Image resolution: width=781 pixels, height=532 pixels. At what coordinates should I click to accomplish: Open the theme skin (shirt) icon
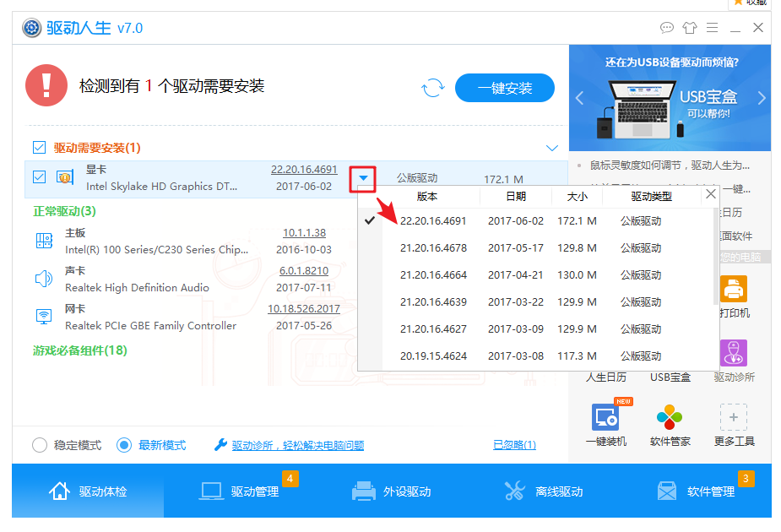coord(688,28)
